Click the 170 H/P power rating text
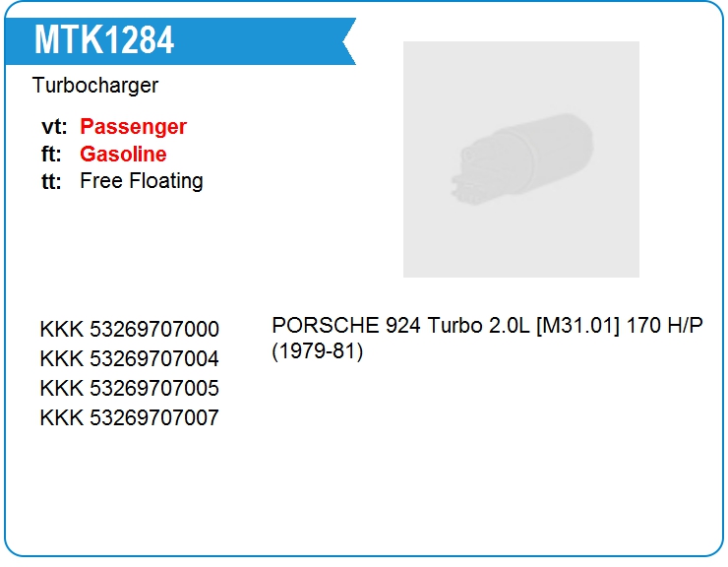728x567 pixels. click(x=665, y=325)
